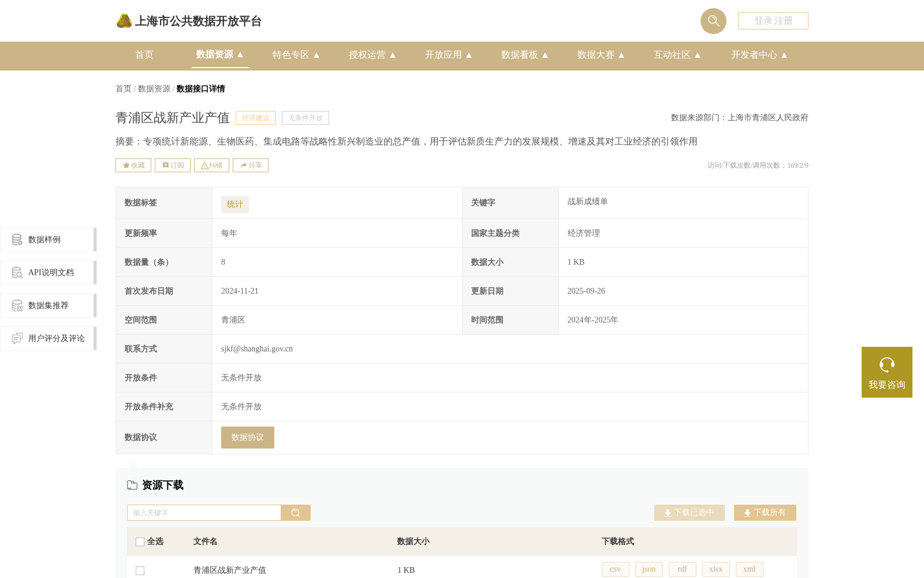924x578 pixels.
Task: Click the 统计 data tag
Action: click(x=235, y=205)
